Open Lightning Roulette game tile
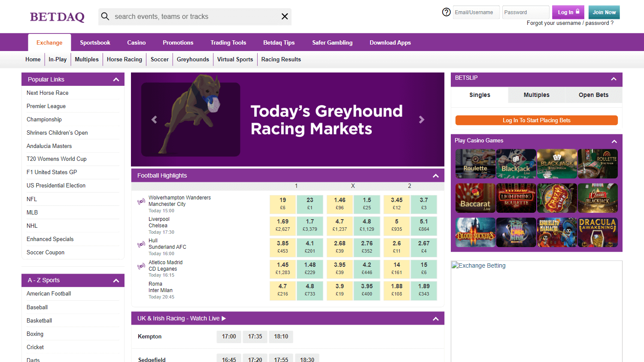Screen dimensions: 644x362 pyautogui.click(x=516, y=198)
